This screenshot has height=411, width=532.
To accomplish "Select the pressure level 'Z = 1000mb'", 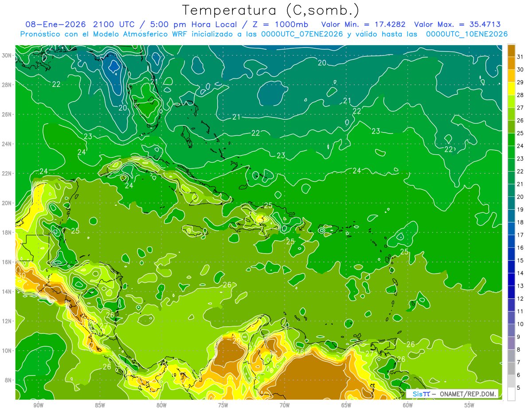I will point(278,24).
